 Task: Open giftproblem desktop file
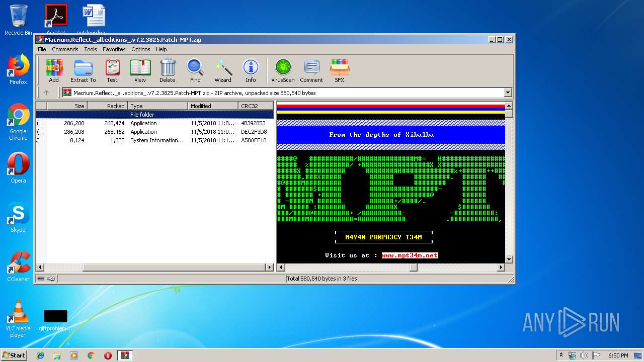tap(55, 321)
